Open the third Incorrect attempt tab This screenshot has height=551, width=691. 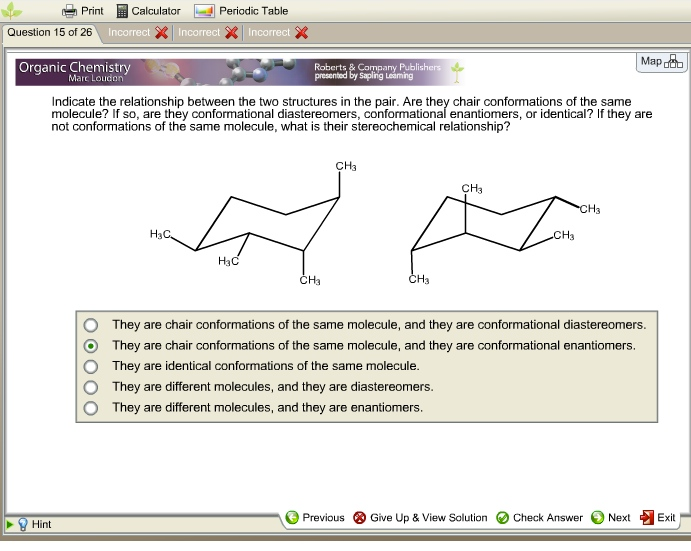click(278, 33)
